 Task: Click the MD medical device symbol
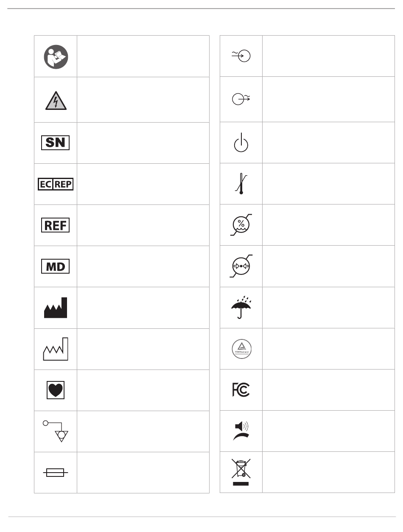(56, 266)
